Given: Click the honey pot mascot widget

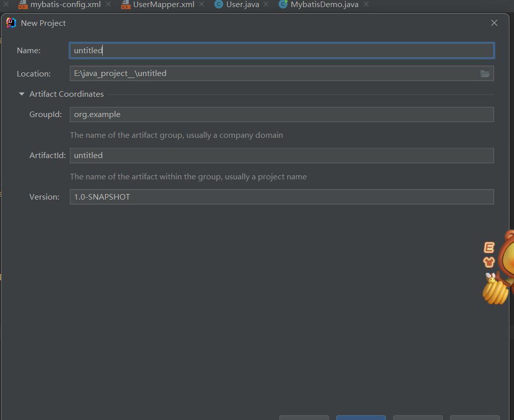Looking at the screenshot, I should [x=495, y=289].
